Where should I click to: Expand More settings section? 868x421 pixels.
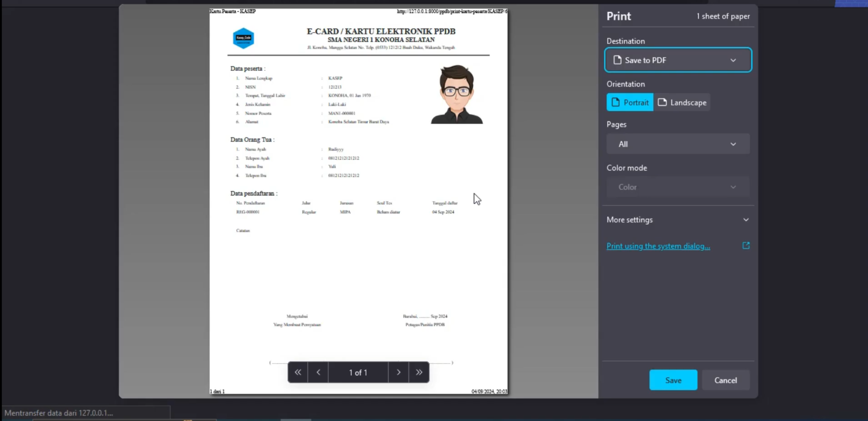click(x=678, y=220)
